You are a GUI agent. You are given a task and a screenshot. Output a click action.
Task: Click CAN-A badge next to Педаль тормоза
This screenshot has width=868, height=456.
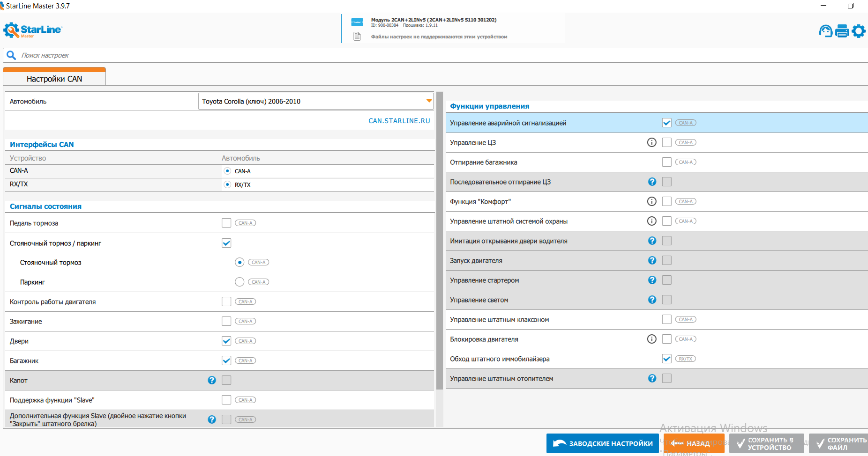pos(245,223)
